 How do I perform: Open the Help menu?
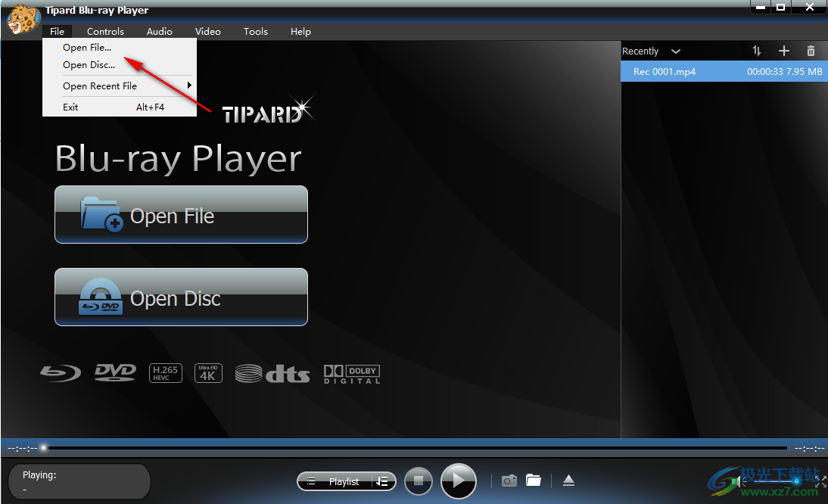[x=300, y=31]
